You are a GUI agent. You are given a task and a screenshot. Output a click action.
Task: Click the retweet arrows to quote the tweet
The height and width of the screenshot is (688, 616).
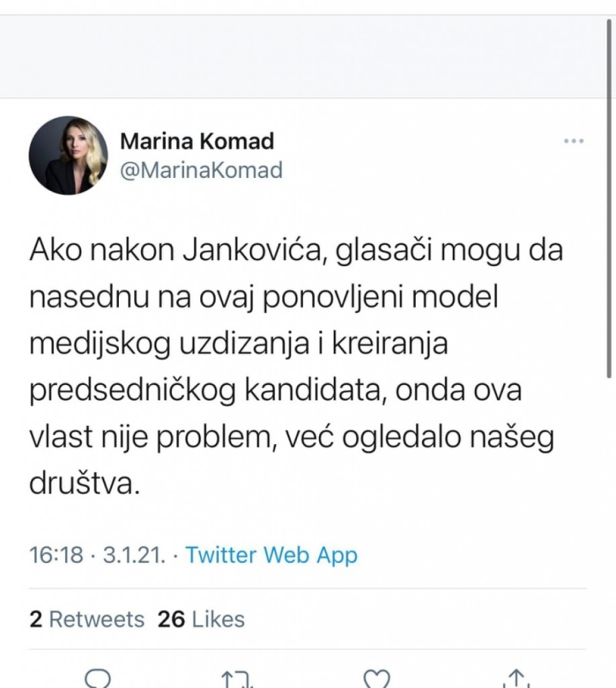[x=236, y=681]
